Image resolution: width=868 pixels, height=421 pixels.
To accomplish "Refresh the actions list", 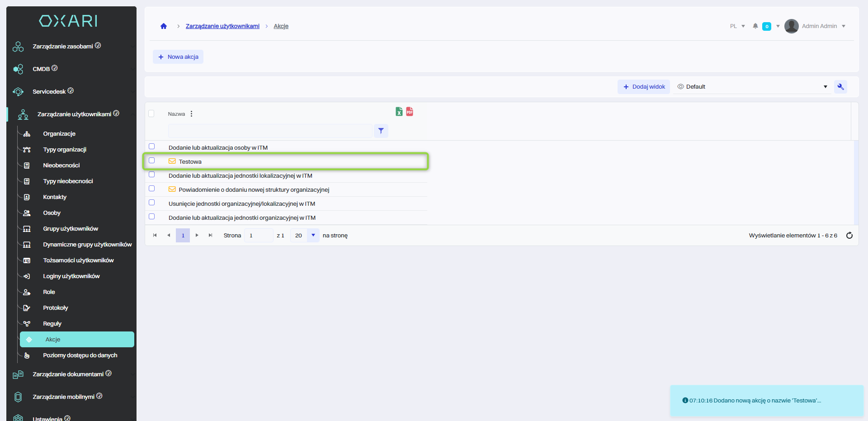I will (849, 236).
